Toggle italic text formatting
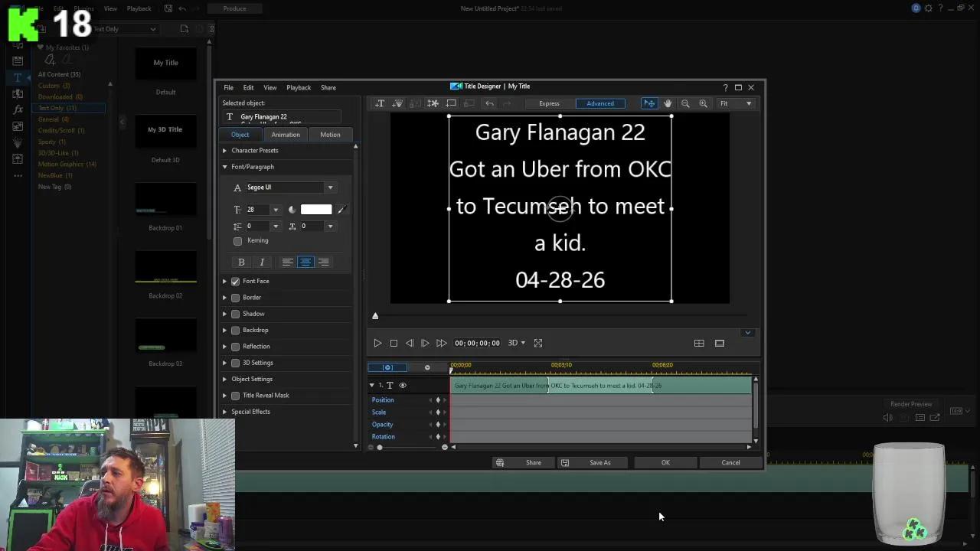 262,262
